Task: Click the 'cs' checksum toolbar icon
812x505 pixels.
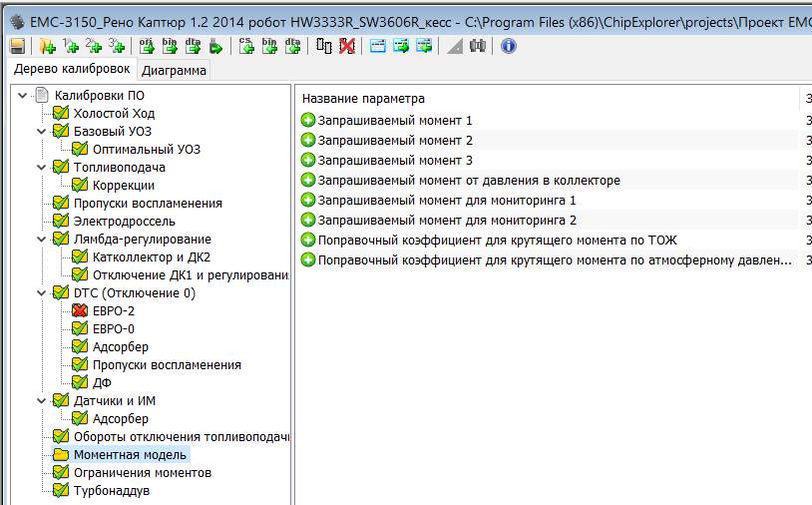Action: (x=247, y=46)
